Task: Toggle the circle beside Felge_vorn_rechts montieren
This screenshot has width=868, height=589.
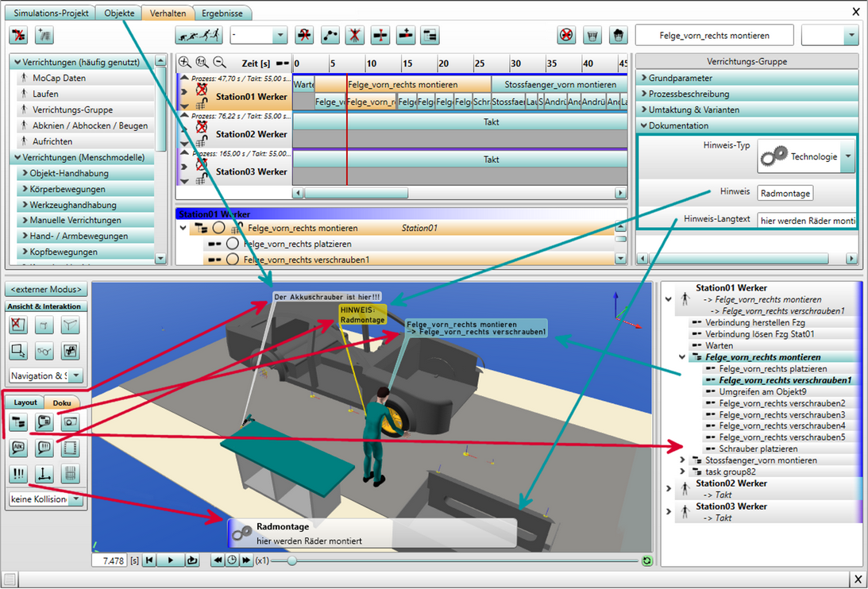Action: [x=218, y=229]
